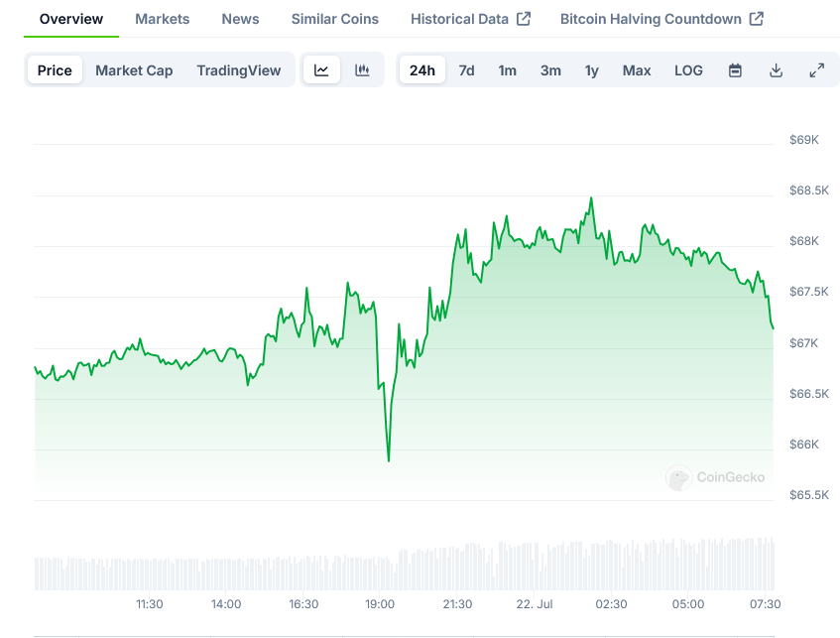This screenshot has height=638, width=840.
Task: Click the 22. Jul date axis label
Action: click(x=535, y=604)
